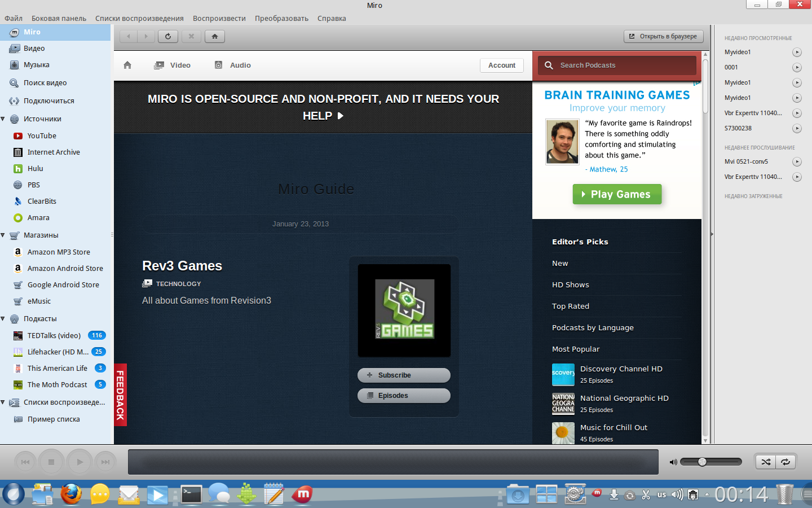This screenshot has height=508, width=812.
Task: Toggle repeat playback
Action: tap(785, 462)
